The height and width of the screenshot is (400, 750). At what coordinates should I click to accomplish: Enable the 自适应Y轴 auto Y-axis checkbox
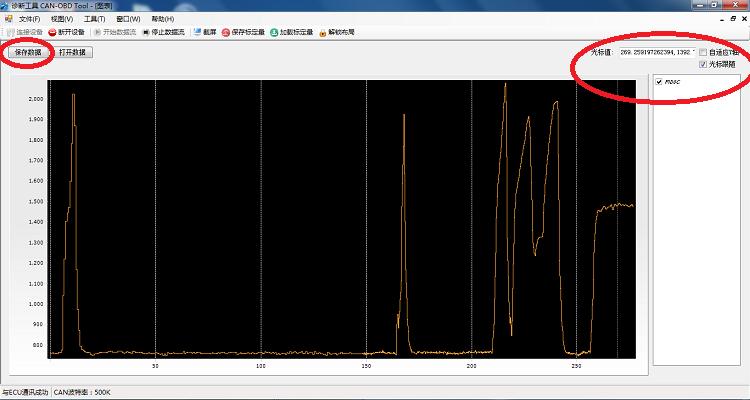click(x=704, y=52)
